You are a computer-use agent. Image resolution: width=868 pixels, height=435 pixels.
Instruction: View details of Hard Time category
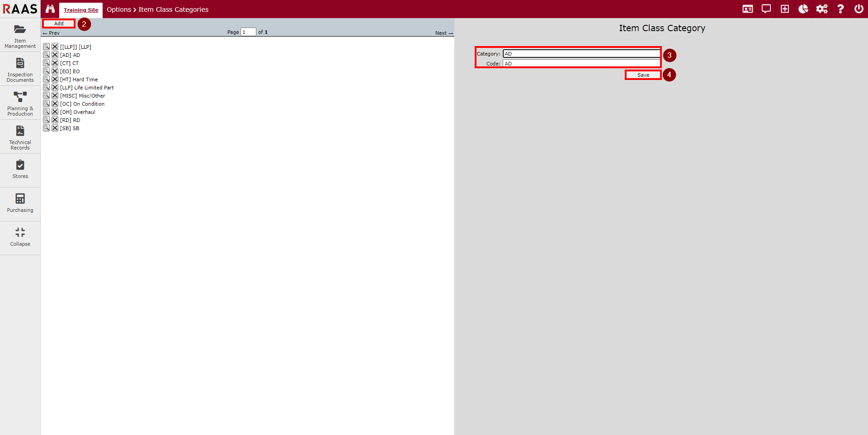(46, 80)
